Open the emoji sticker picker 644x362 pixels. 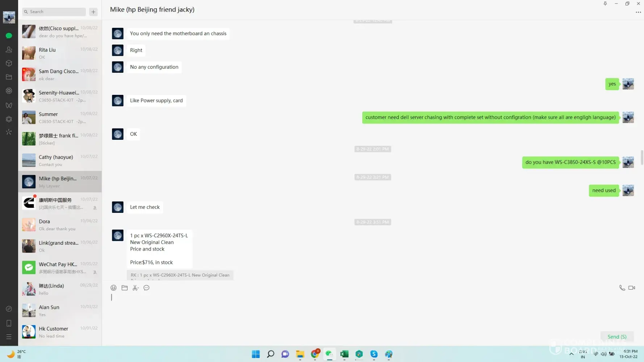click(113, 288)
